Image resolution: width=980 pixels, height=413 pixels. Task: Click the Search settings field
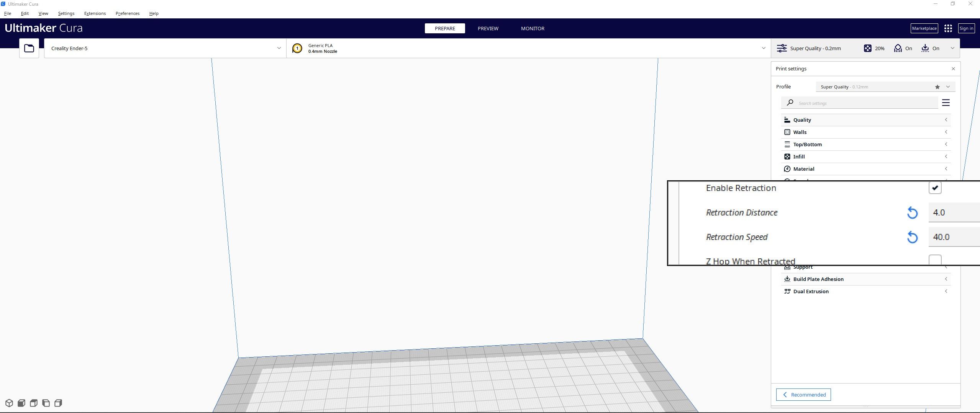860,103
